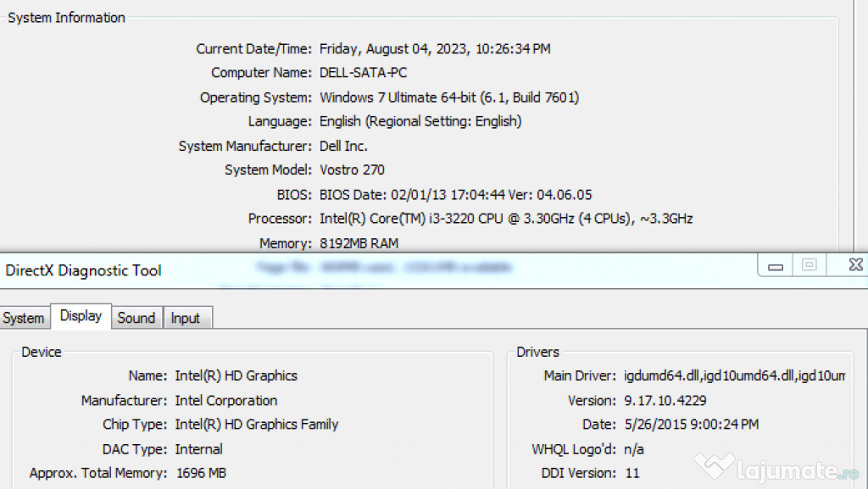Click the Windows 7 Ultimate operating system text
This screenshot has width=868, height=489.
(448, 97)
